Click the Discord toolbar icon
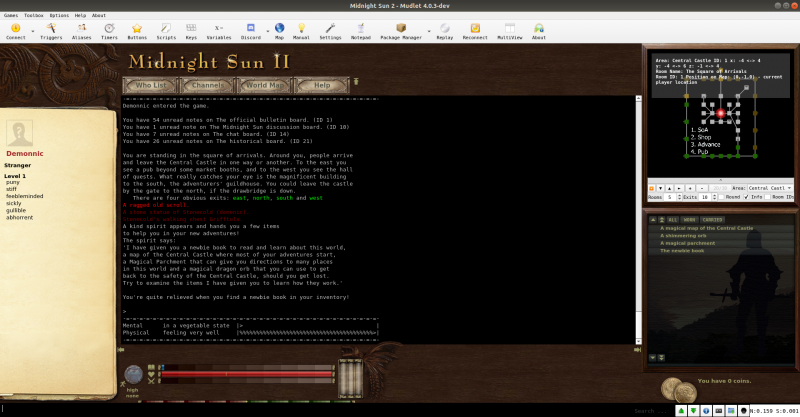800x417 pixels. point(251,31)
